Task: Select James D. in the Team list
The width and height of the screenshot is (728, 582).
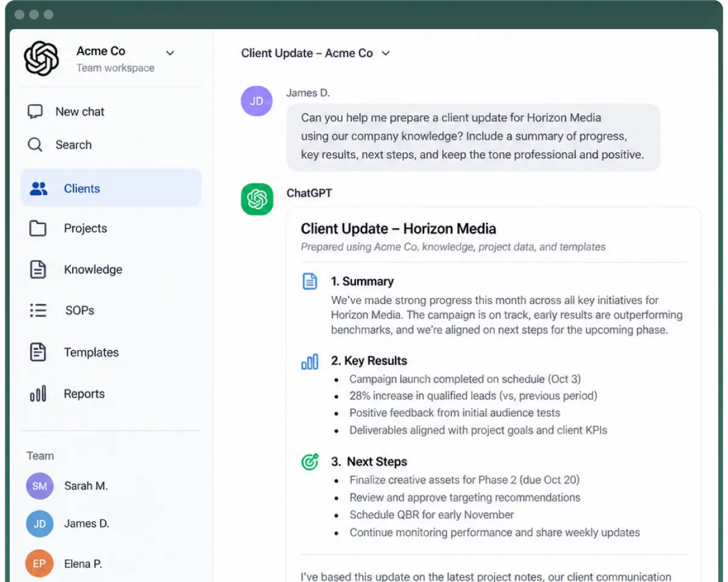Action: pos(87,523)
